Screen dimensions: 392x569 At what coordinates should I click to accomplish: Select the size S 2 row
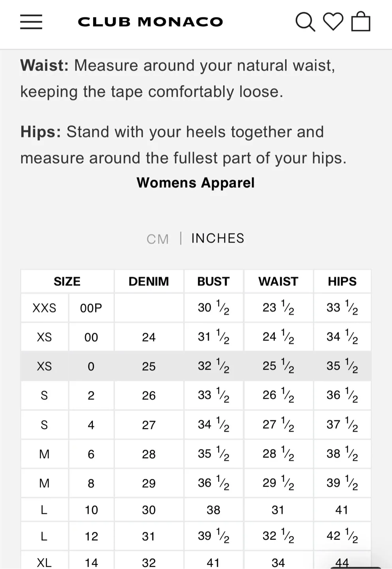[x=196, y=395]
